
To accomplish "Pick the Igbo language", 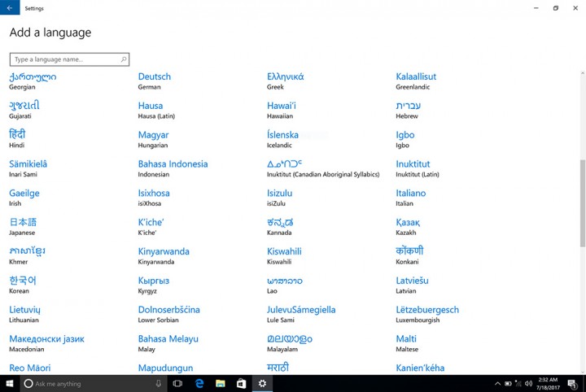I will click(405, 139).
